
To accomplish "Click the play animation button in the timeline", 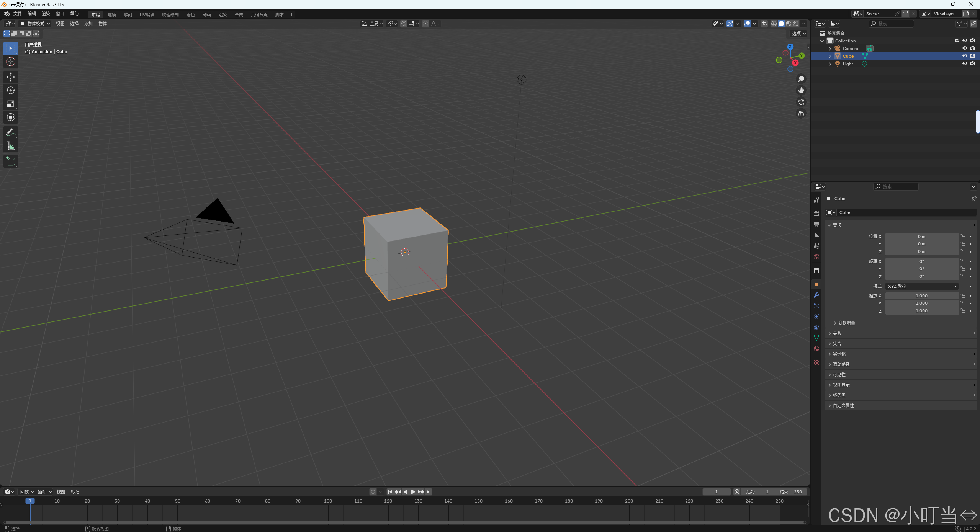I will 413,492.
